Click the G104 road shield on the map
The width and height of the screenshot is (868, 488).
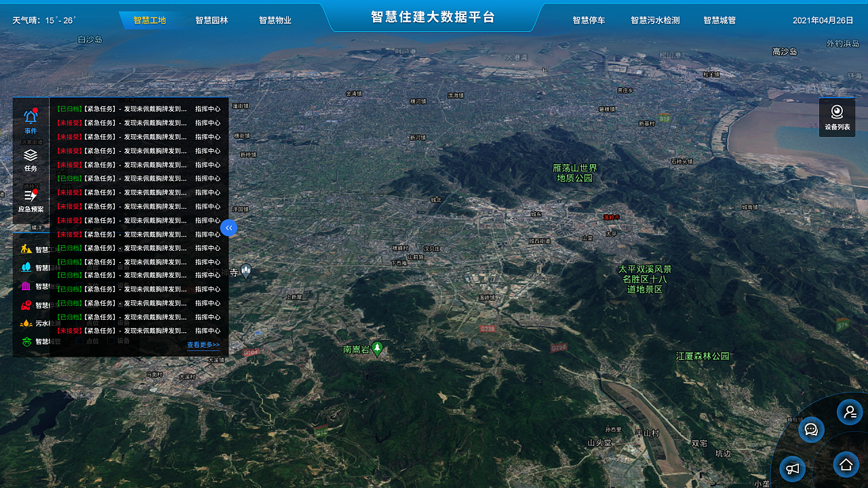tap(251, 352)
